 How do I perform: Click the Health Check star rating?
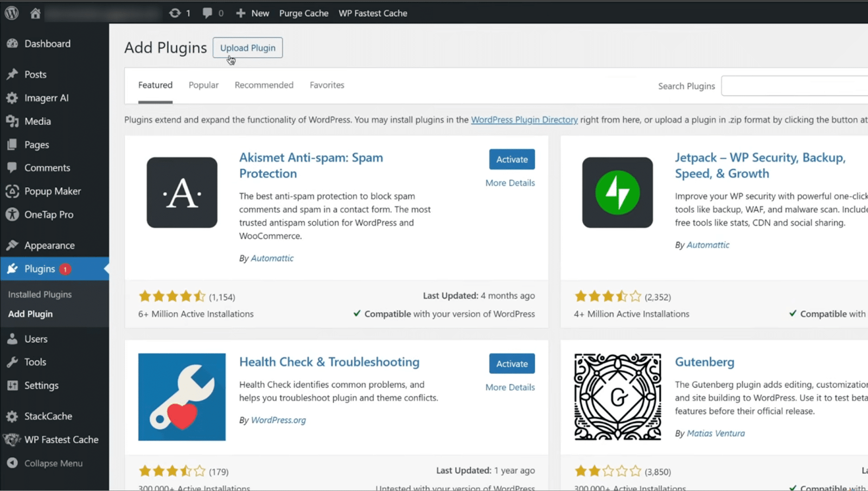[172, 471]
